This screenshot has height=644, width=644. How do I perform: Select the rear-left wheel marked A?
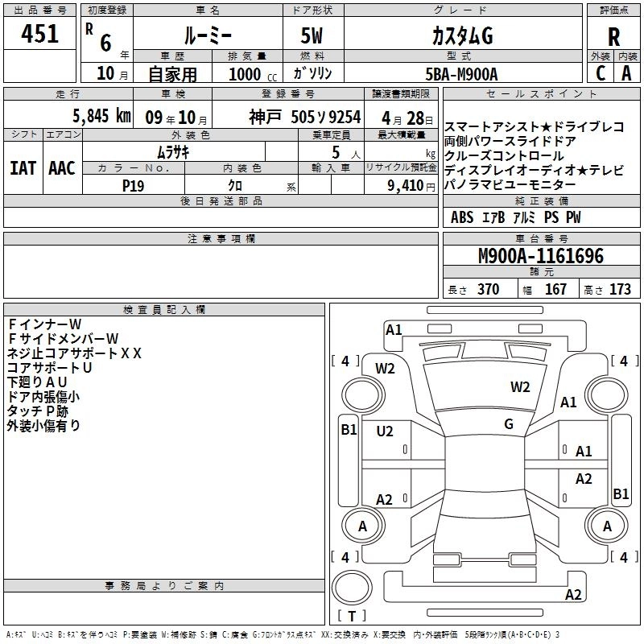click(363, 526)
